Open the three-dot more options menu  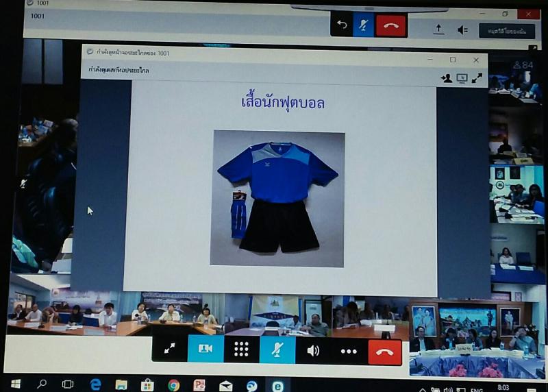349,352
